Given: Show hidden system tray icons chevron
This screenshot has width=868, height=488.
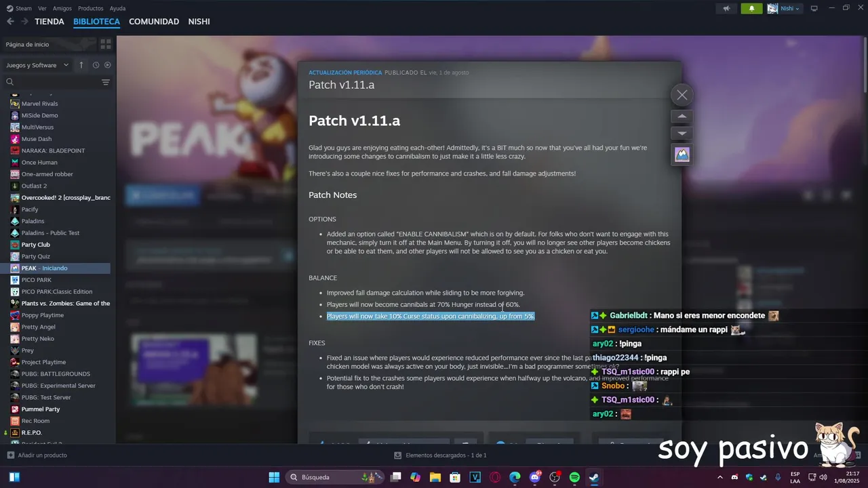Looking at the screenshot, I should coord(719,477).
